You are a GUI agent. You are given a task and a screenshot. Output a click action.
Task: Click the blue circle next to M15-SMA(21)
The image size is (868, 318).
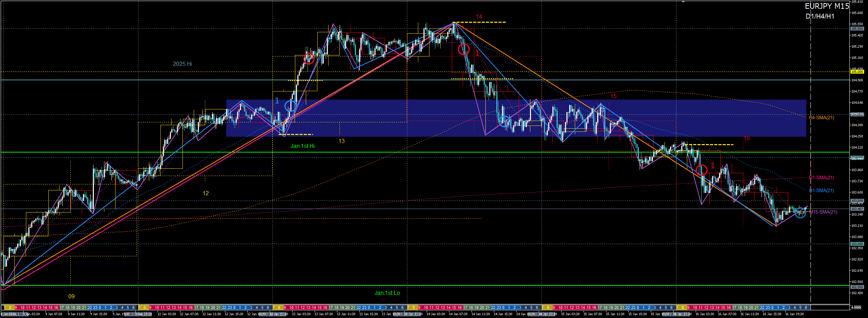pyautogui.click(x=800, y=212)
